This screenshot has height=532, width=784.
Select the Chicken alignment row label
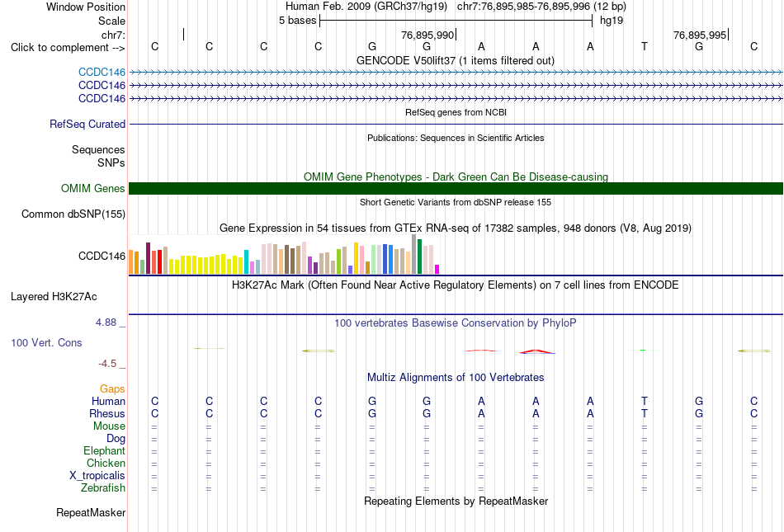pyautogui.click(x=106, y=463)
